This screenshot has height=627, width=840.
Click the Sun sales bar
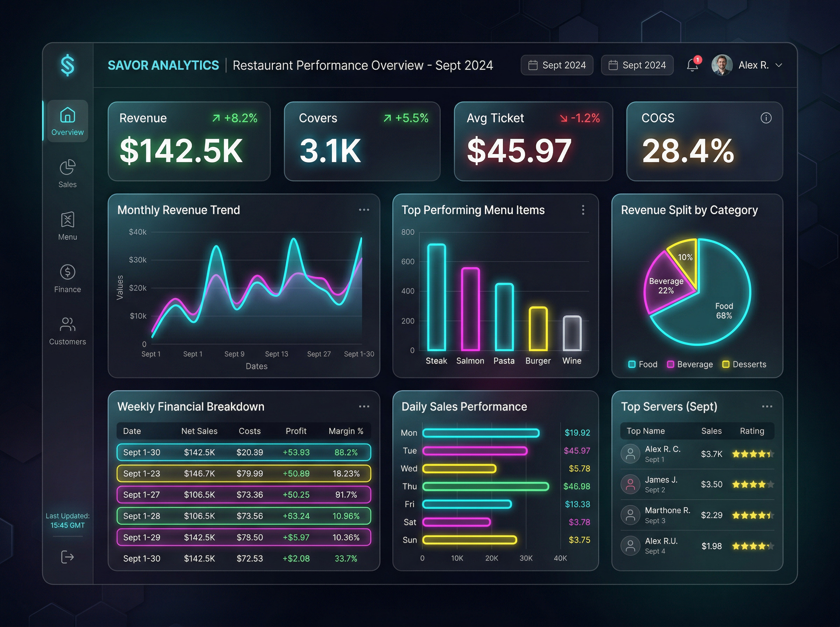point(470,540)
